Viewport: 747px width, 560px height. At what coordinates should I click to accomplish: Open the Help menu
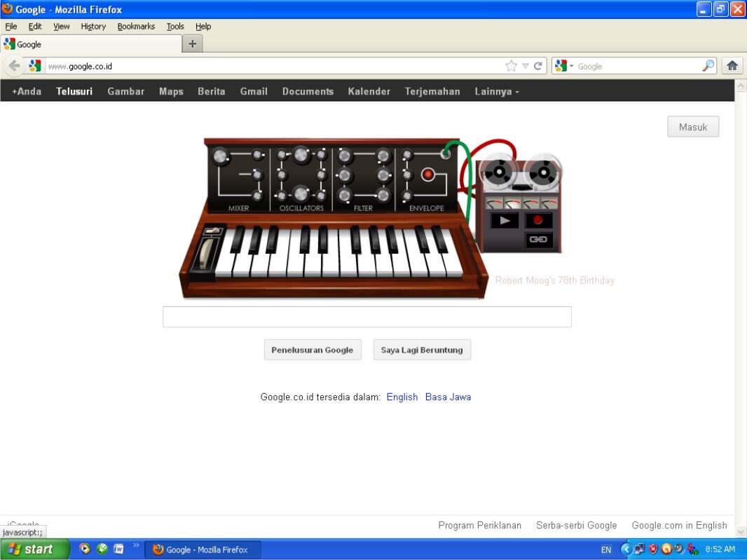203,26
